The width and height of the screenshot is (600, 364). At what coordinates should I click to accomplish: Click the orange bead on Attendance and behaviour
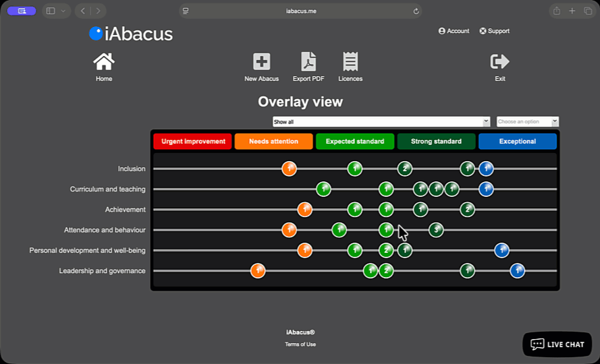click(x=290, y=230)
